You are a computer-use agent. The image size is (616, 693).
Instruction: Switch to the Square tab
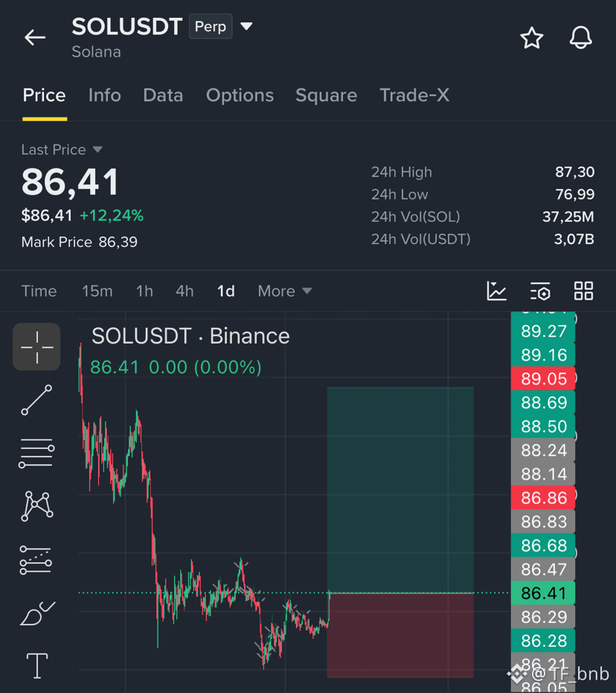[x=327, y=95]
